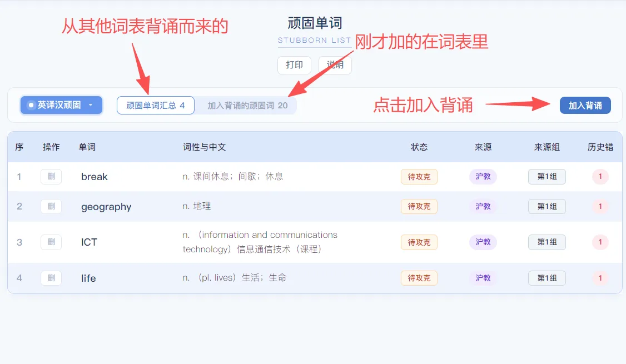Click error count badge in geography row
The image size is (626, 364).
point(600,206)
